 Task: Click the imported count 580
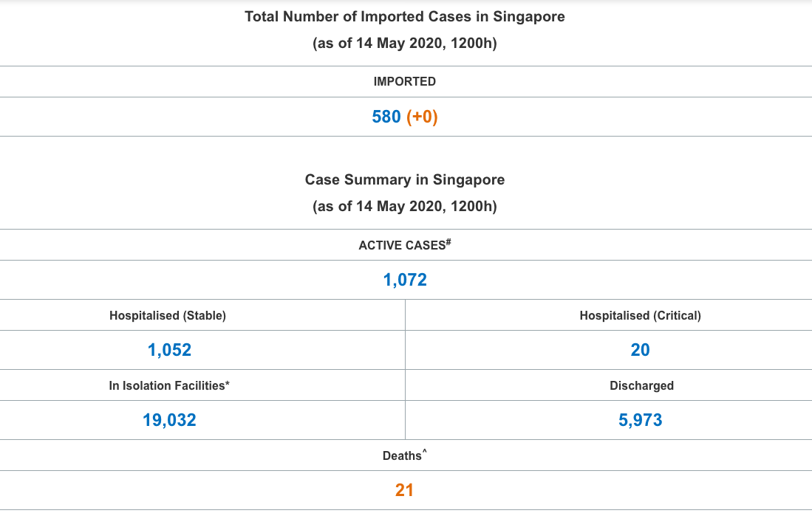click(386, 117)
